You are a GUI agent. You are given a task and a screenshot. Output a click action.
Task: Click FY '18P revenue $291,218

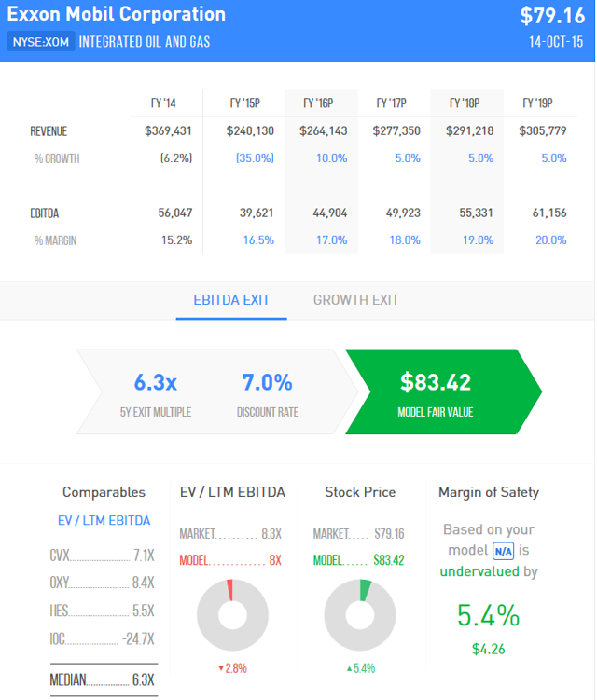point(470,130)
